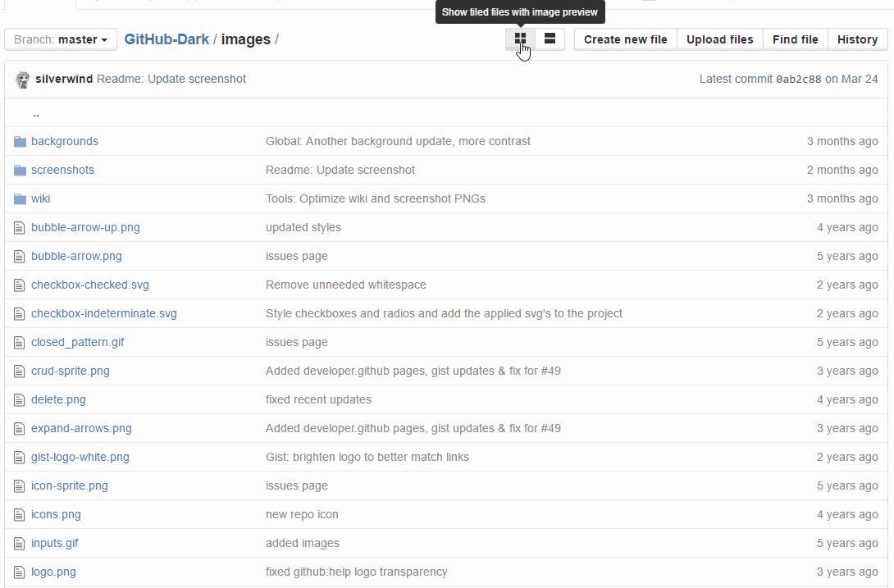
Task: Click silverwind's avatar image
Action: tap(21, 79)
